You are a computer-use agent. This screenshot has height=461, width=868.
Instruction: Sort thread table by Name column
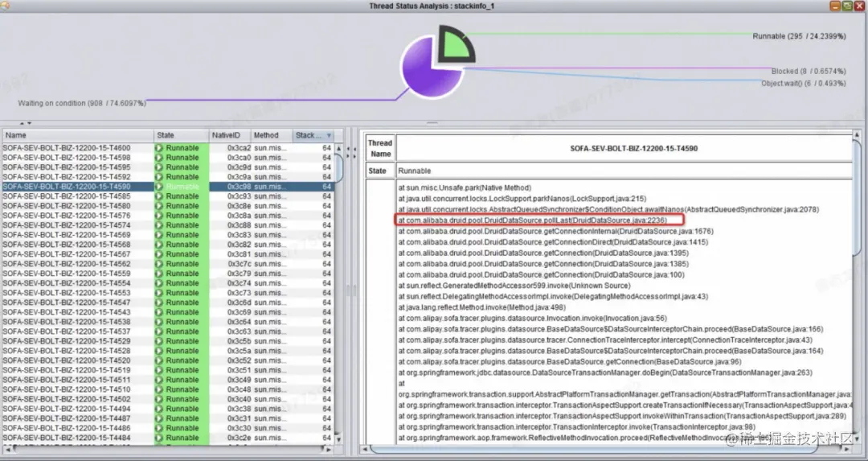coord(78,135)
